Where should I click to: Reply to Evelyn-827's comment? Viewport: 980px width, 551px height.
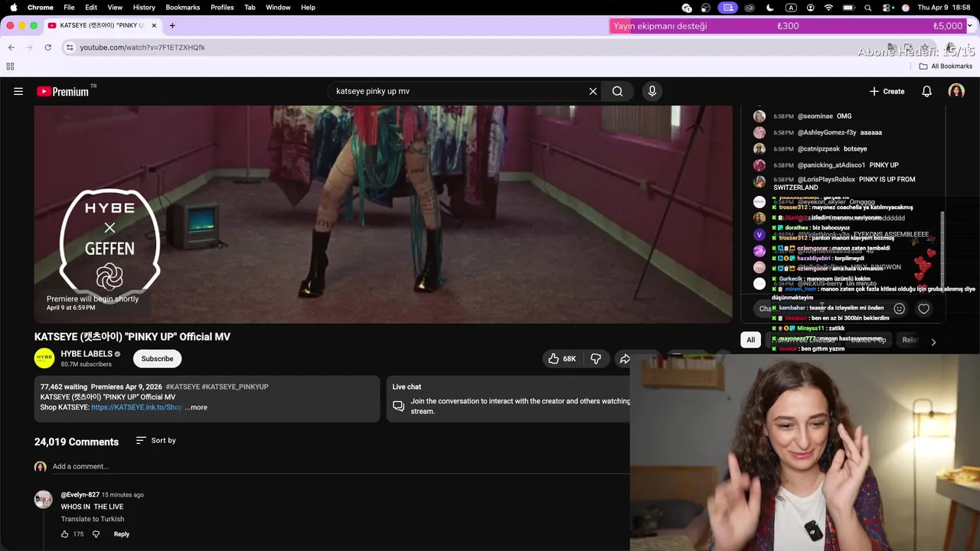point(122,534)
